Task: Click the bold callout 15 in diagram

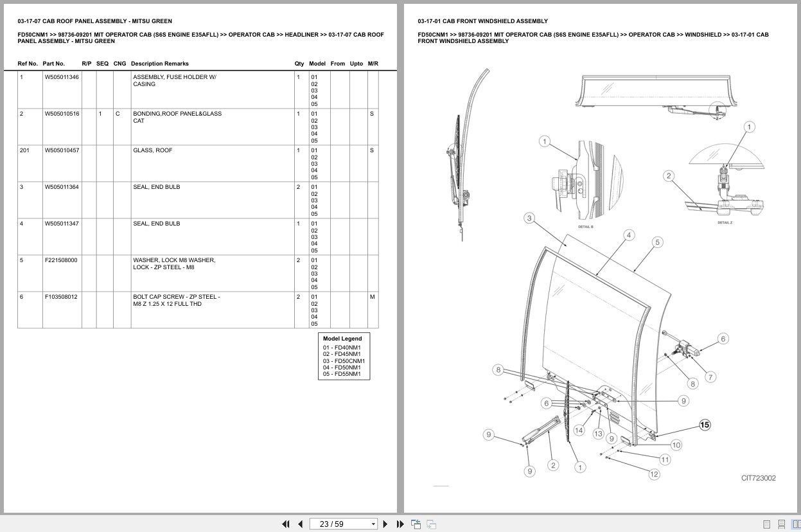Action: [705, 425]
